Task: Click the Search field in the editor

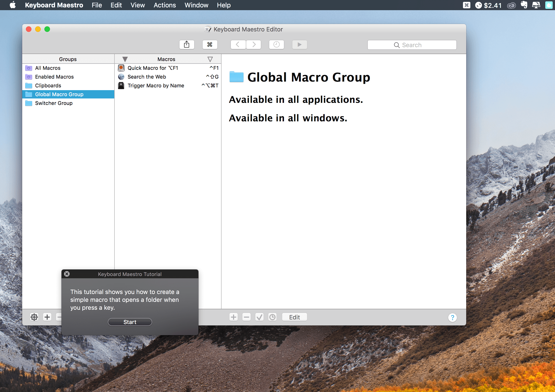Action: click(412, 45)
